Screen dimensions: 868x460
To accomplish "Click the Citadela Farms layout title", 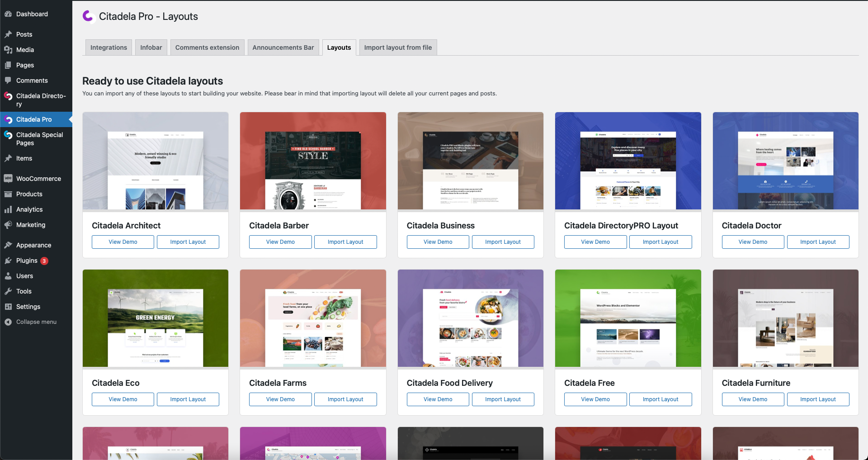I will tap(278, 383).
